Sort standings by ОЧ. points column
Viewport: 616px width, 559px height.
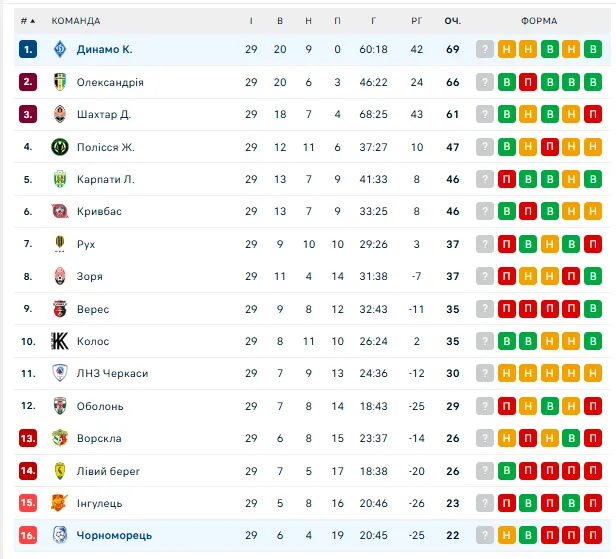click(452, 20)
